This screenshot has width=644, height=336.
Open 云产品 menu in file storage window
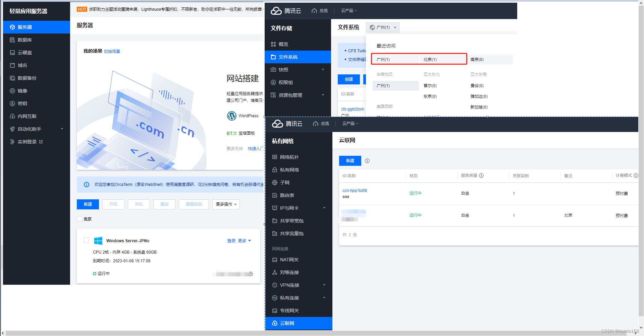[x=349, y=11]
